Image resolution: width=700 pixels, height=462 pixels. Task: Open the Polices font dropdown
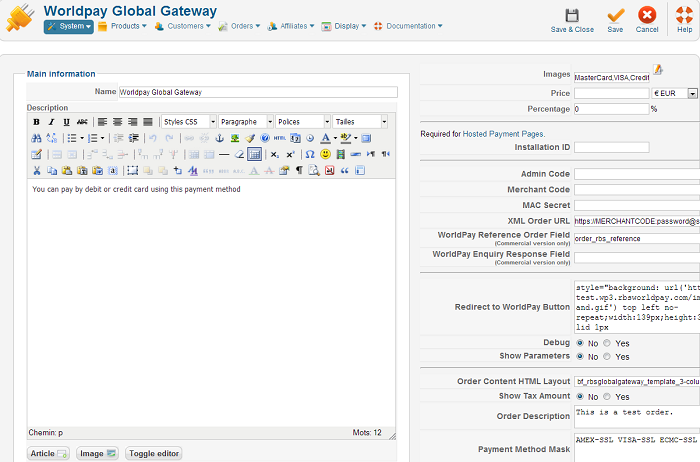point(303,122)
